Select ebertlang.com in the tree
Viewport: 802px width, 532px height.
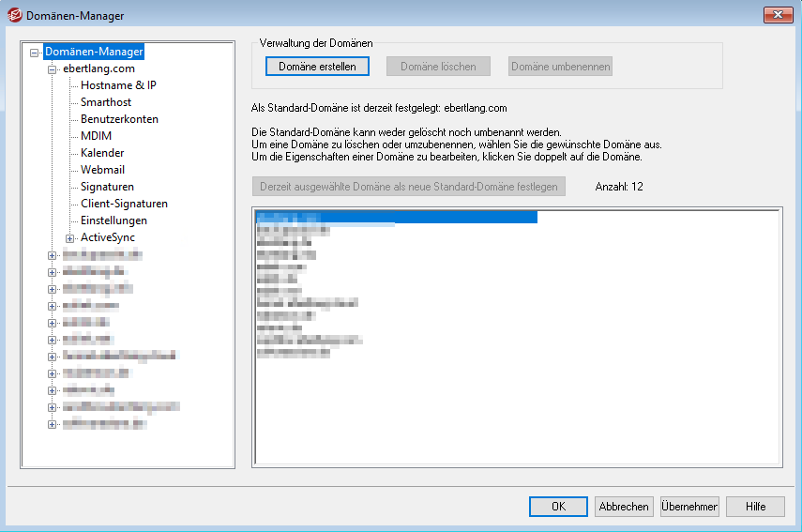(x=98, y=68)
